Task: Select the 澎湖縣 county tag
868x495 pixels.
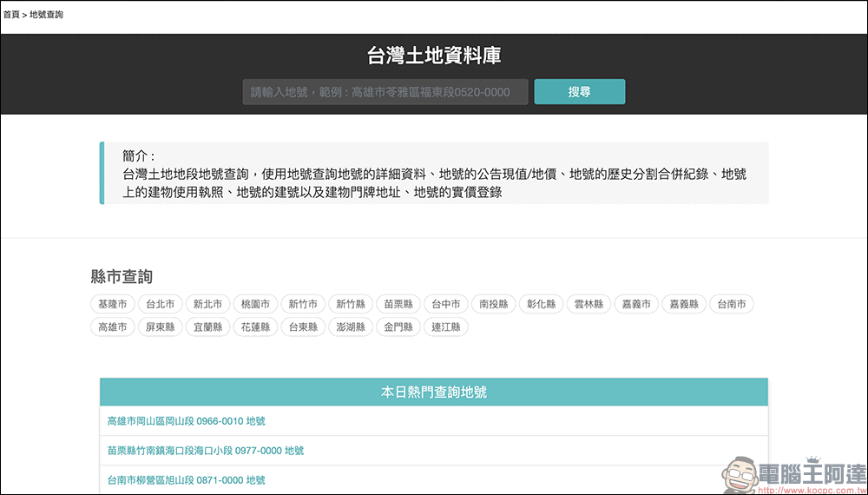Action: coord(351,327)
